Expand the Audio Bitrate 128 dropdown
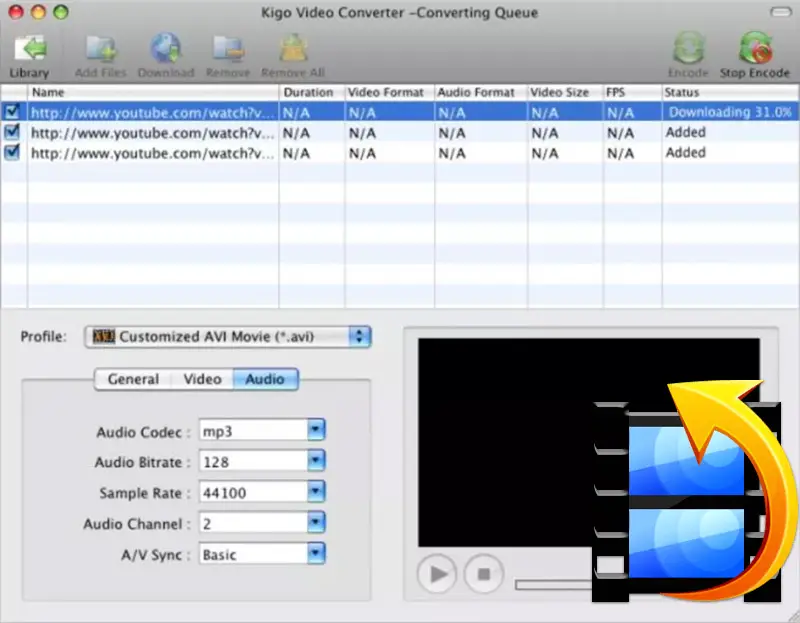 tap(316, 461)
